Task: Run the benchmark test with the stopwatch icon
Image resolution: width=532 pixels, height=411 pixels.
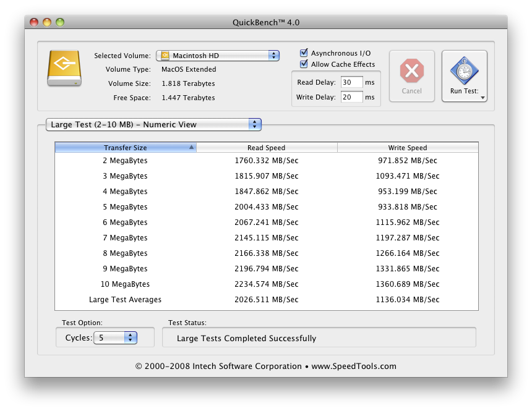Action: point(464,71)
